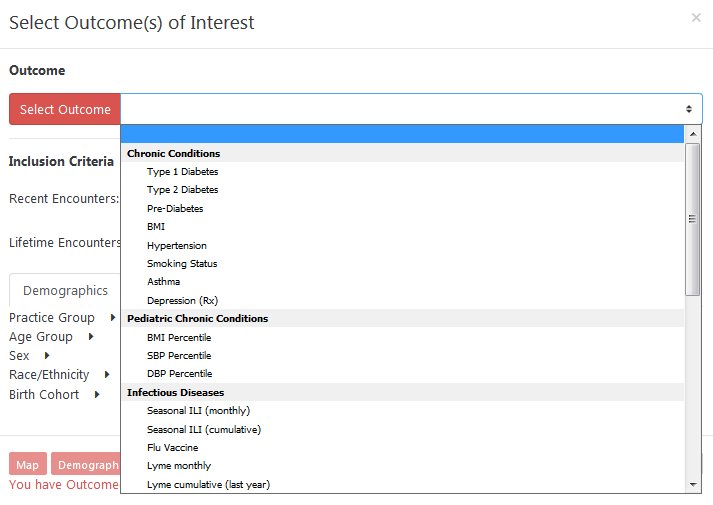The width and height of the screenshot is (713, 505).
Task: Expand the Age Group arrow
Action: [91, 336]
